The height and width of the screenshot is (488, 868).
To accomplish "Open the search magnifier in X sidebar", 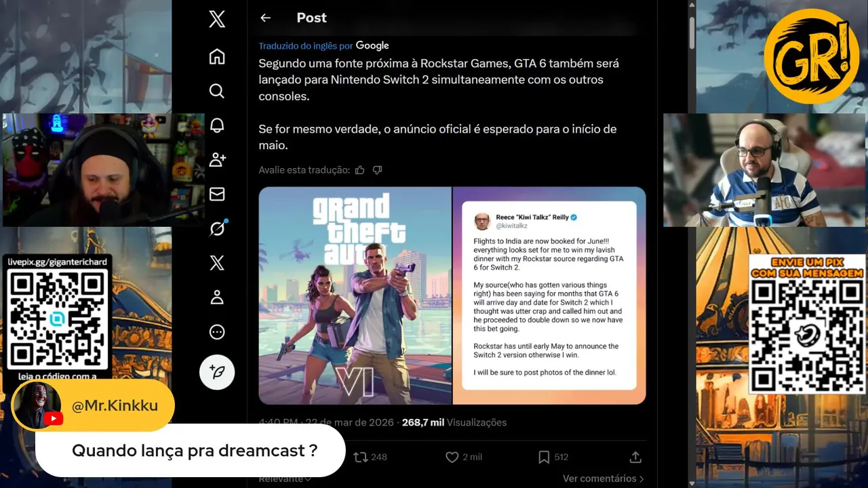I will (217, 91).
